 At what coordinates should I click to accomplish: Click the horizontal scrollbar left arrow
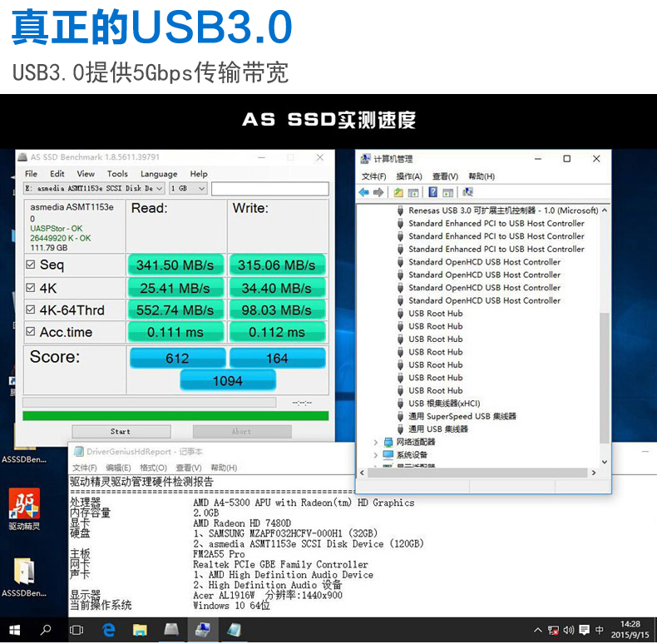point(363,473)
